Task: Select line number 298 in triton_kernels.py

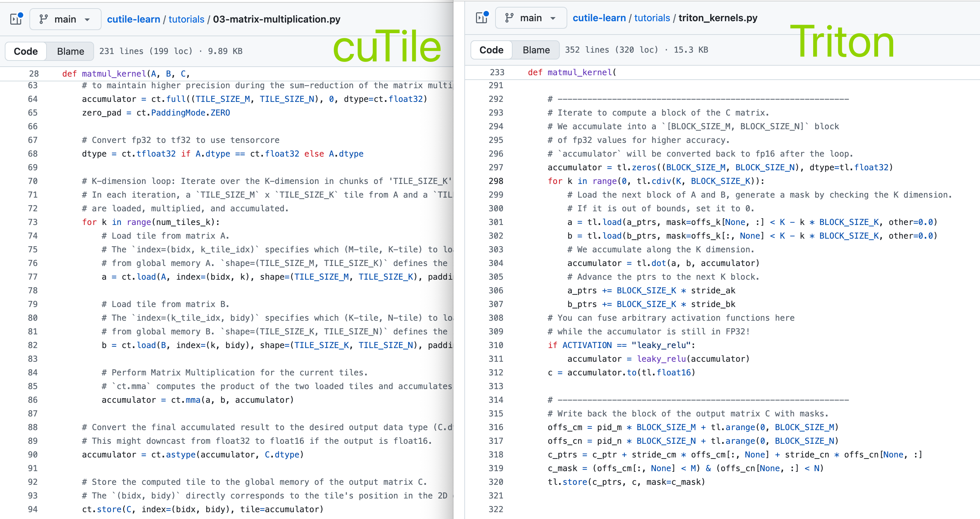Action: click(x=496, y=181)
